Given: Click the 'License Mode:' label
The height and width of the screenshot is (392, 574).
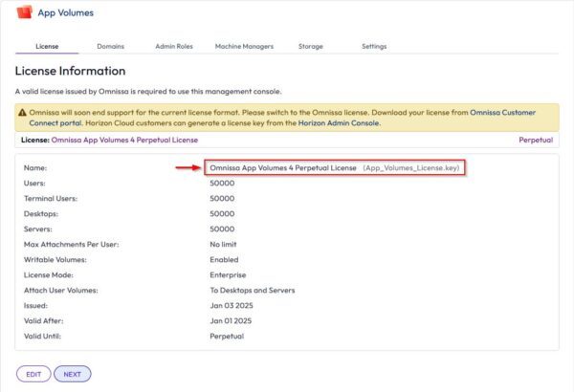Looking at the screenshot, I should pos(49,275).
